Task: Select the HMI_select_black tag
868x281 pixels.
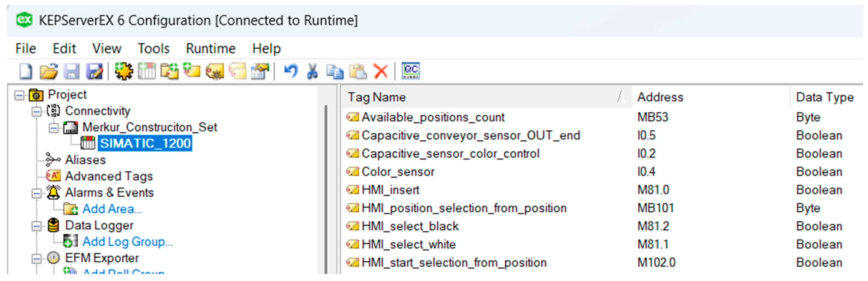Action: click(410, 226)
